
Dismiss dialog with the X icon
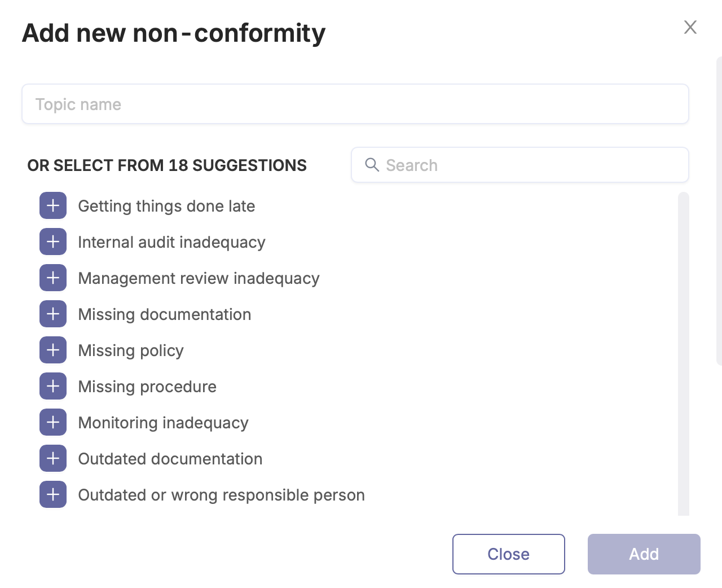(x=690, y=27)
